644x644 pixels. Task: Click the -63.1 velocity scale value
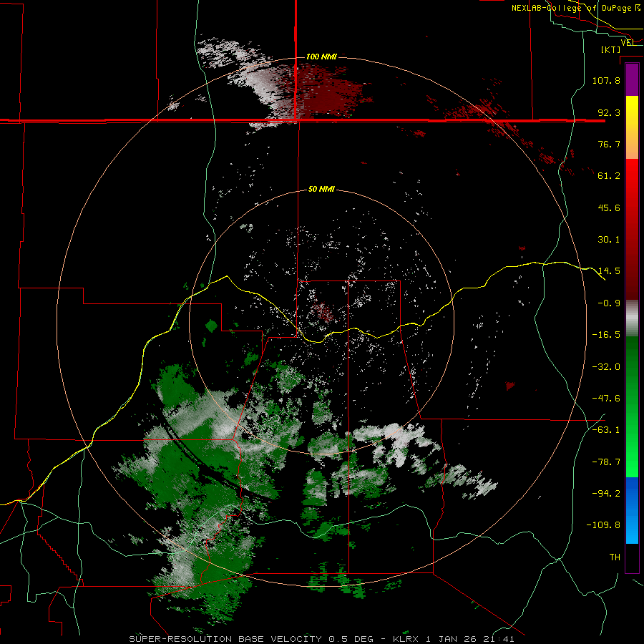tap(606, 430)
